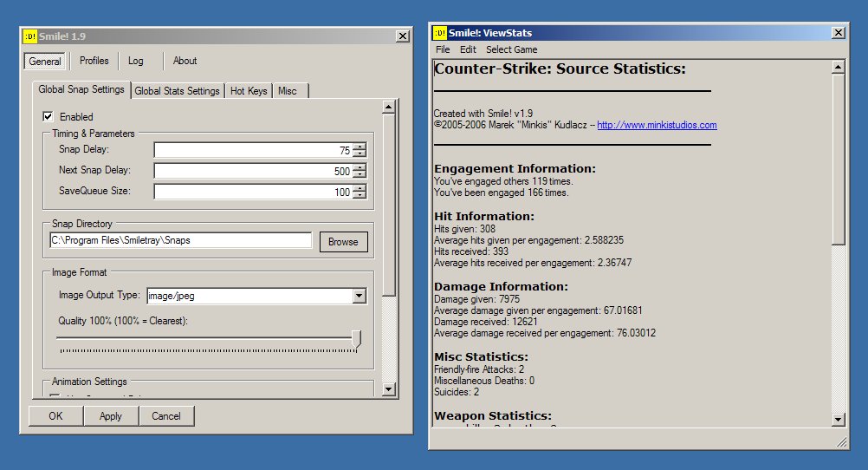868x470 pixels.
Task: Open the Profiles tab
Action: pyautogui.click(x=94, y=61)
